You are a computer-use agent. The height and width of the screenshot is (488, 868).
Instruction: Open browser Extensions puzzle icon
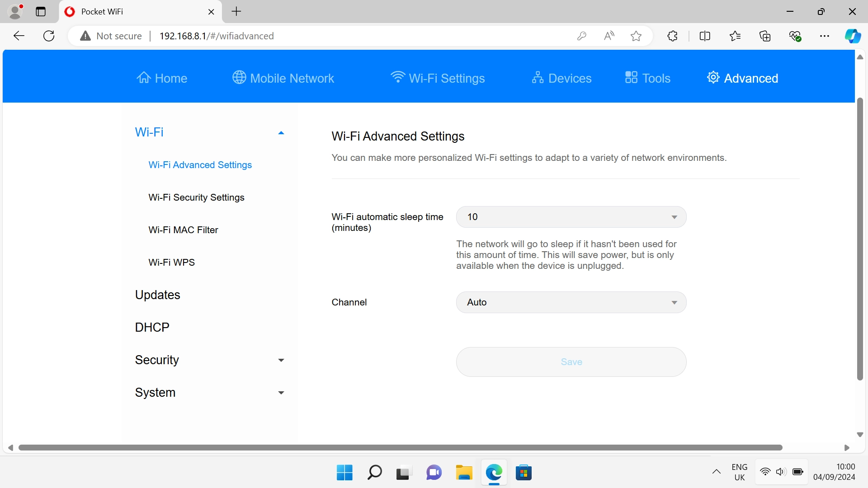[x=672, y=36]
